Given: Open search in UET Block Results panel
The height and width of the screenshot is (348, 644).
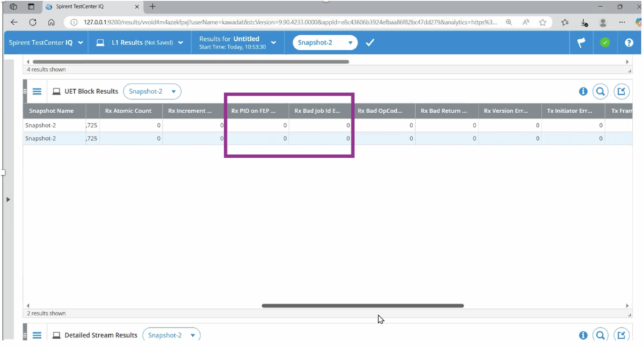Looking at the screenshot, I should pos(601,92).
